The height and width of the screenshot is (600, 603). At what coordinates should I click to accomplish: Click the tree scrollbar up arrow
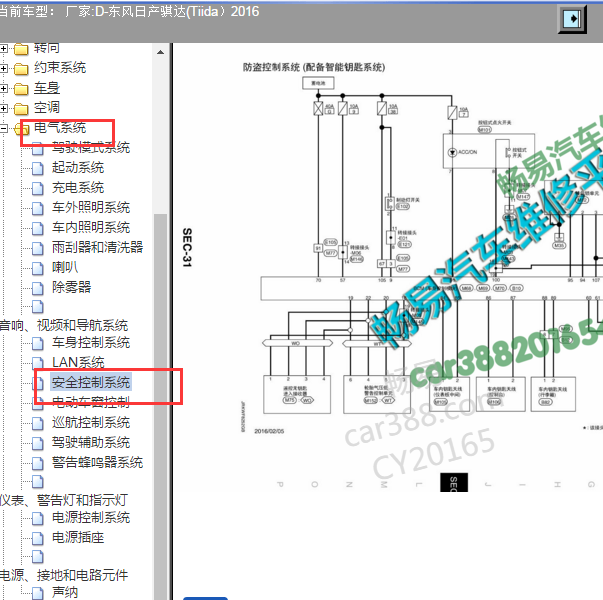(x=160, y=52)
